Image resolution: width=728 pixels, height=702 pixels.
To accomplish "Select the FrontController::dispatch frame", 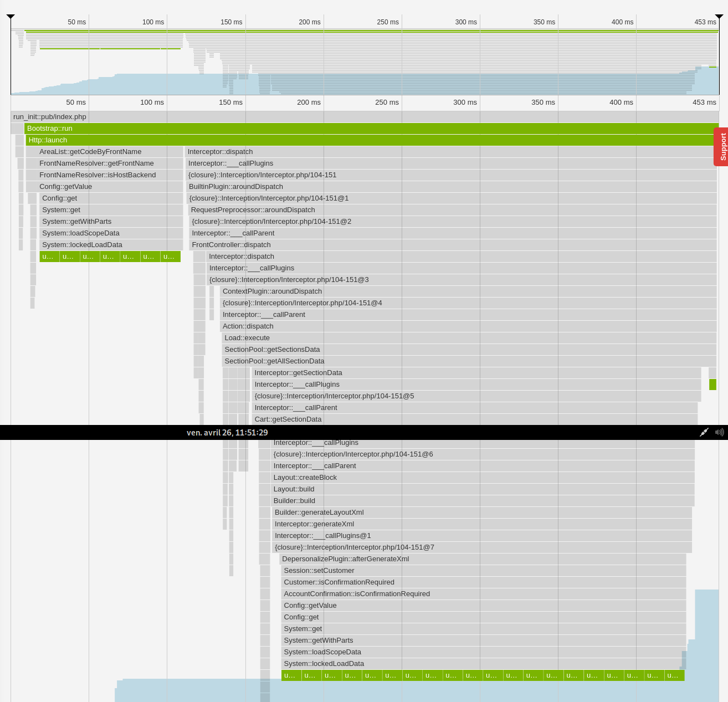I will [231, 244].
